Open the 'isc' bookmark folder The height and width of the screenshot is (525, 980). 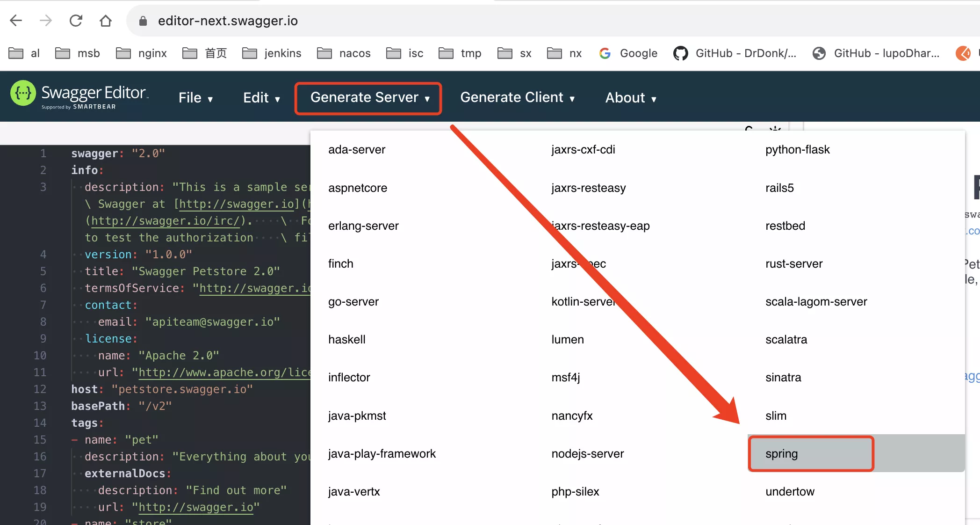pyautogui.click(x=405, y=53)
